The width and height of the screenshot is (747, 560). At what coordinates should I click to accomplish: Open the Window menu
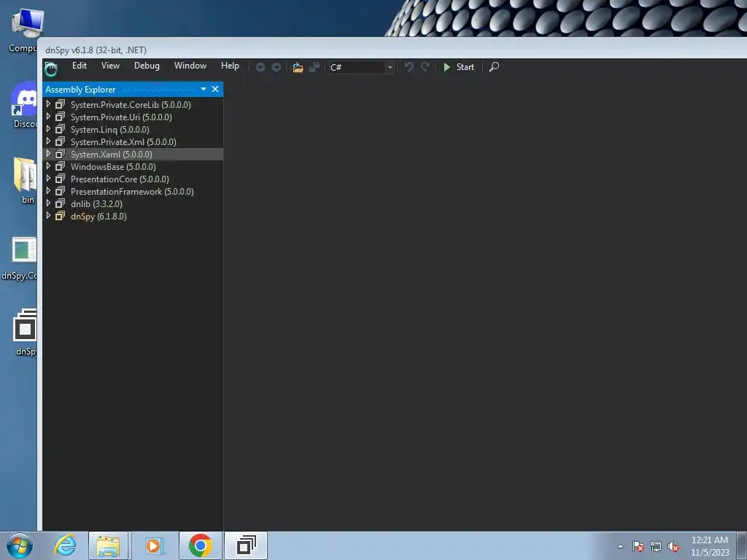190,66
